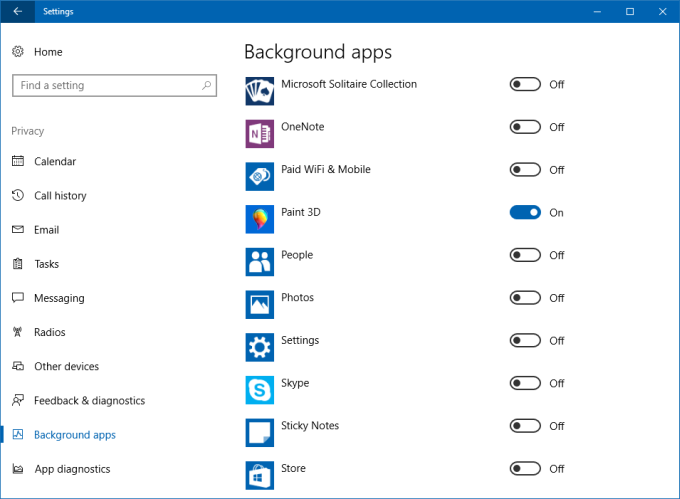Viewport: 680px width, 499px height.
Task: Click the Settings gear app icon in list
Action: (x=259, y=347)
